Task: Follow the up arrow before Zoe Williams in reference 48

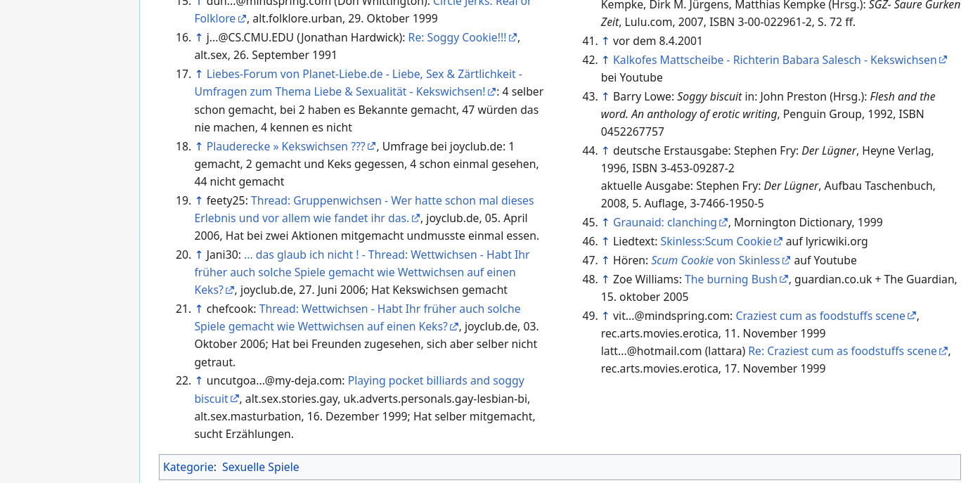Action: point(605,280)
